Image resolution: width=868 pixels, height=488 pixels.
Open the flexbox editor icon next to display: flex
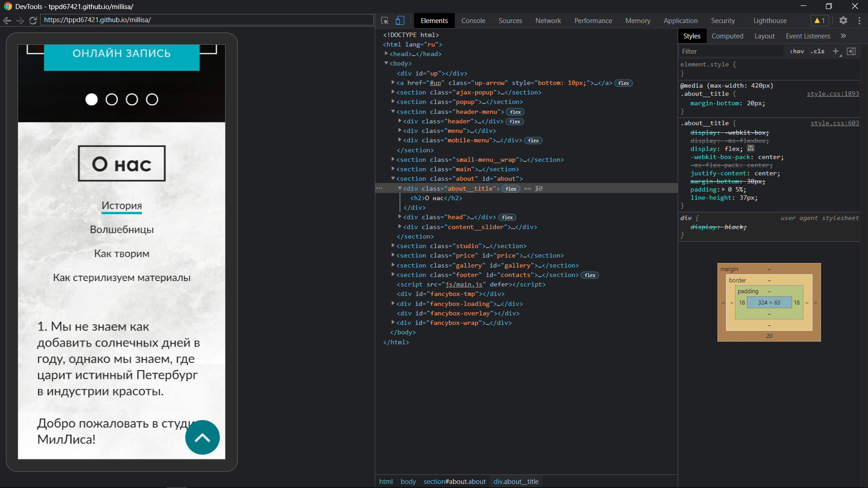pyautogui.click(x=751, y=149)
